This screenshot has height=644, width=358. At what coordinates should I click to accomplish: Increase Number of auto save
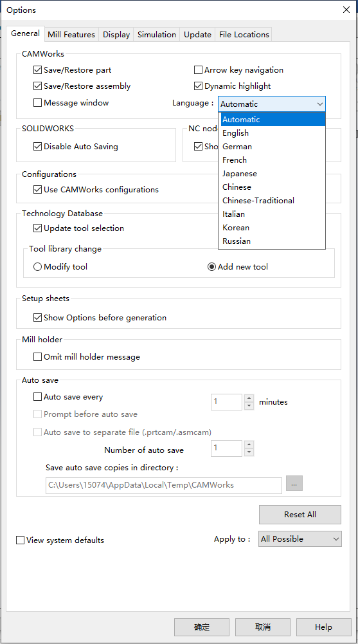click(249, 445)
